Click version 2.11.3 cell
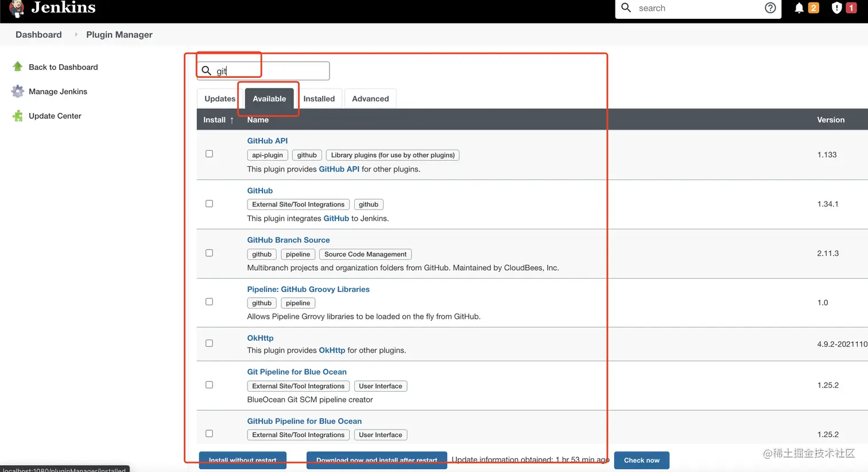868x472 pixels. (x=828, y=253)
